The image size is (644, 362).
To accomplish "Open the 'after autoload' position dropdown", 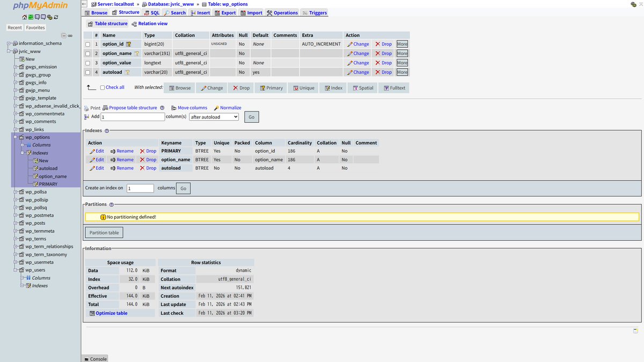I will pos(214,116).
